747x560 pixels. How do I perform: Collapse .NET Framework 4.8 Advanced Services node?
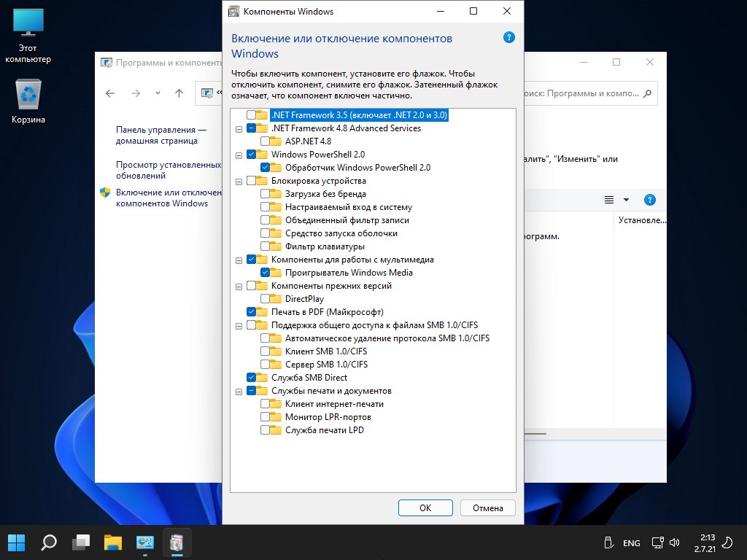point(239,128)
